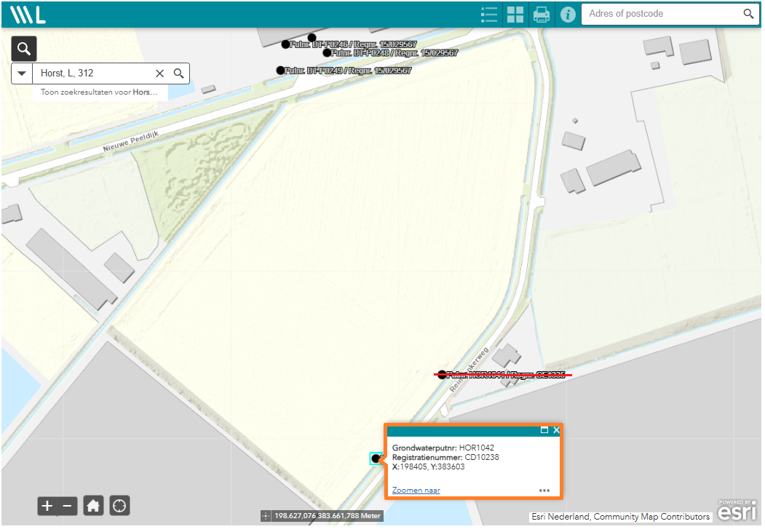Enable the coordinate capture icon
This screenshot has height=532, width=765.
(266, 516)
